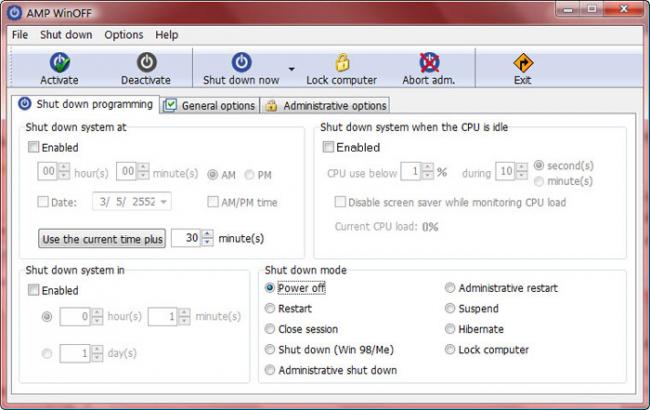Click the Activate toolbar icon
Image resolution: width=650 pixels, height=410 pixels.
[x=59, y=62]
